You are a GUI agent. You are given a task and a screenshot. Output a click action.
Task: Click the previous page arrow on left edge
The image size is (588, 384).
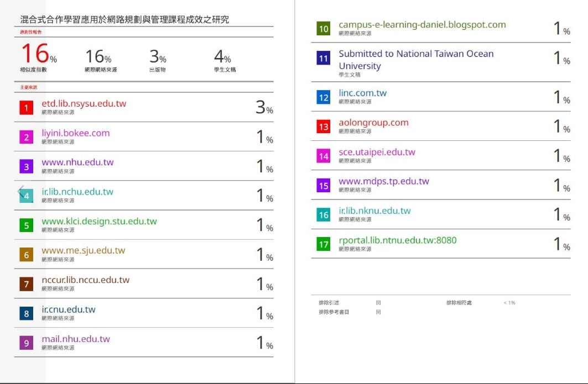(x=20, y=191)
